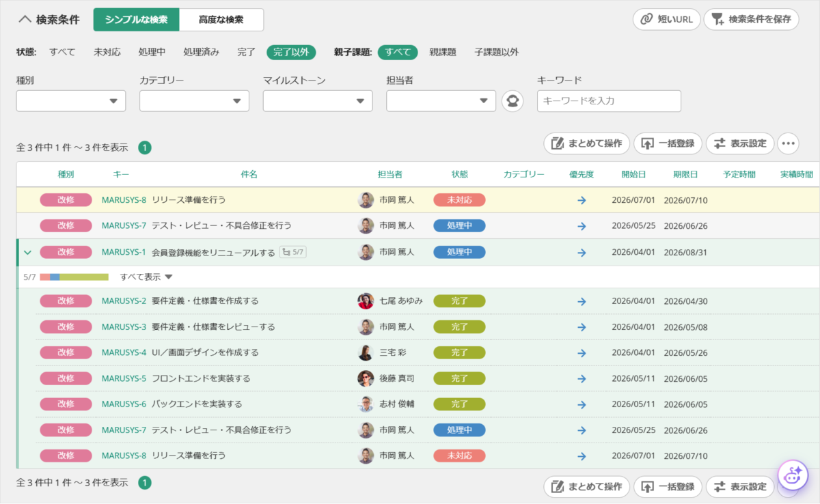Click 処理中 badge in MARUSYS-1 row

[459, 252]
